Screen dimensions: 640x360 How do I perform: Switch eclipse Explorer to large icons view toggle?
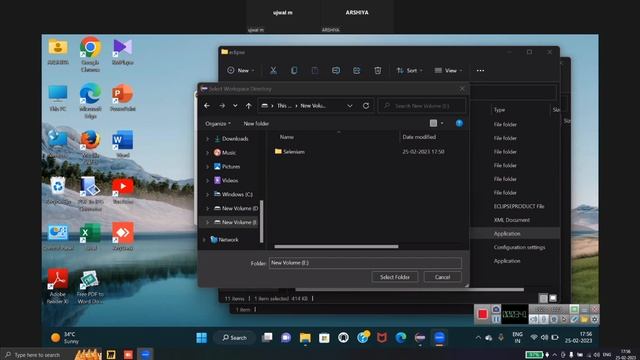coord(553,298)
